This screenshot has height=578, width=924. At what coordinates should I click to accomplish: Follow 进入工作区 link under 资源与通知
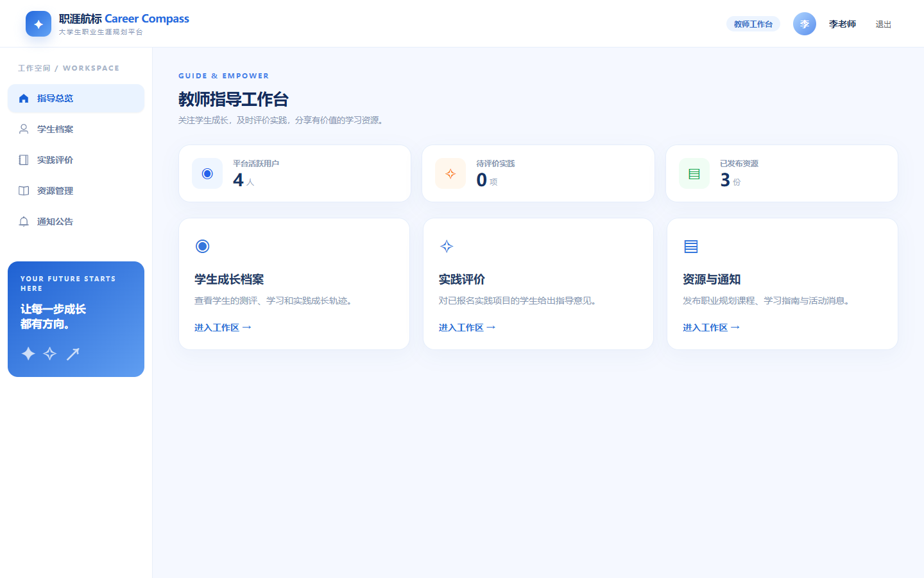[x=711, y=328]
